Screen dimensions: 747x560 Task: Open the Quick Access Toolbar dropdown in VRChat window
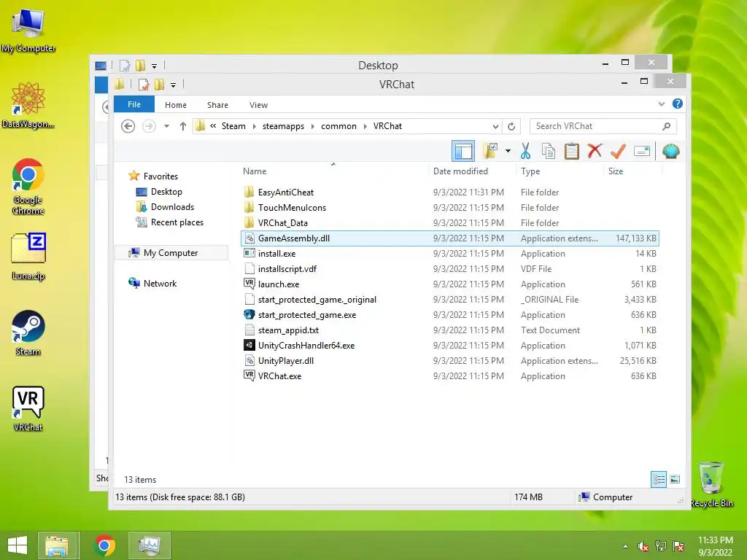[173, 85]
